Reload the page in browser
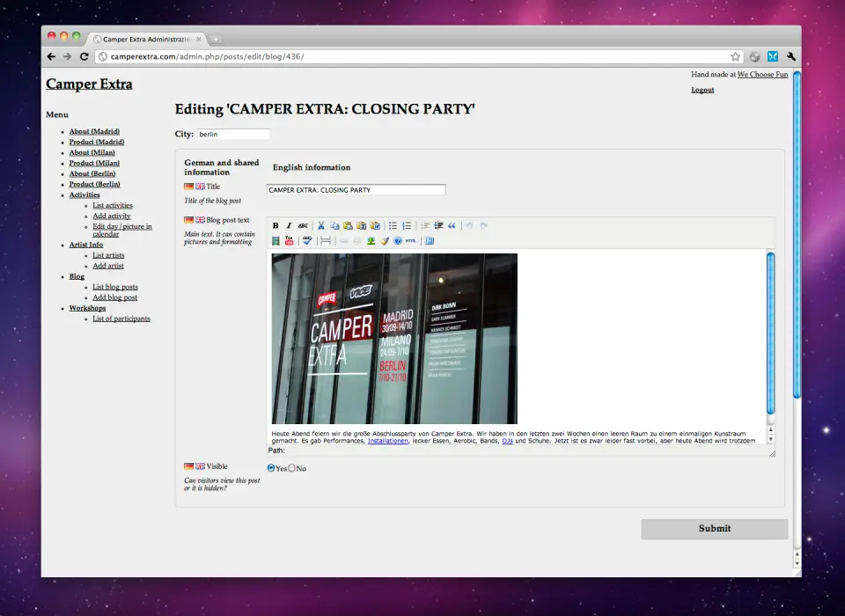Screen dimensions: 845x616 (84, 56)
